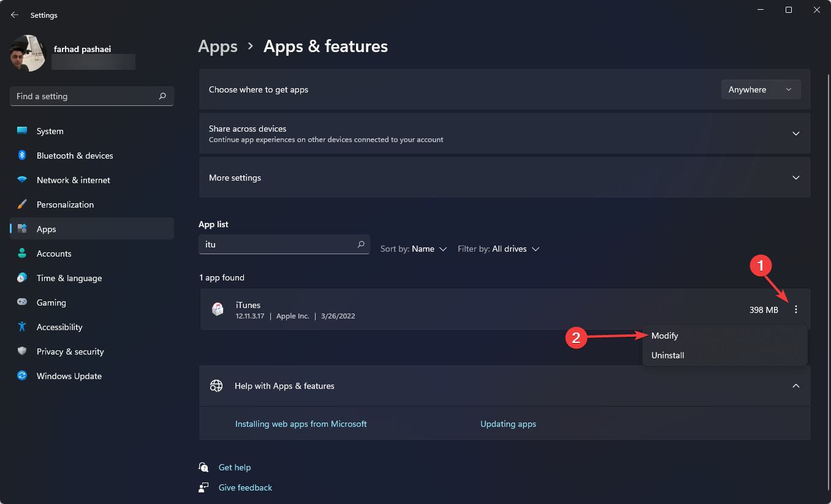
Task: Open the Privacy & security shield
Action: (x=22, y=352)
